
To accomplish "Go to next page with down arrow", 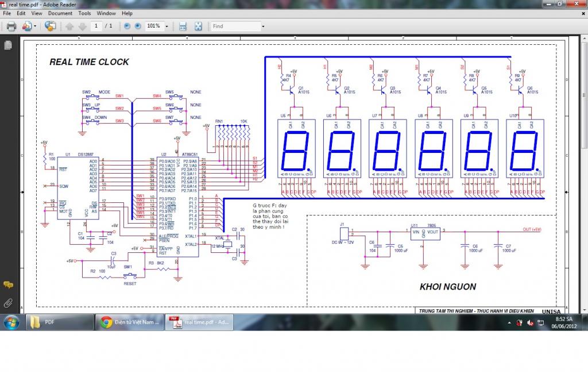I will 83,26.
